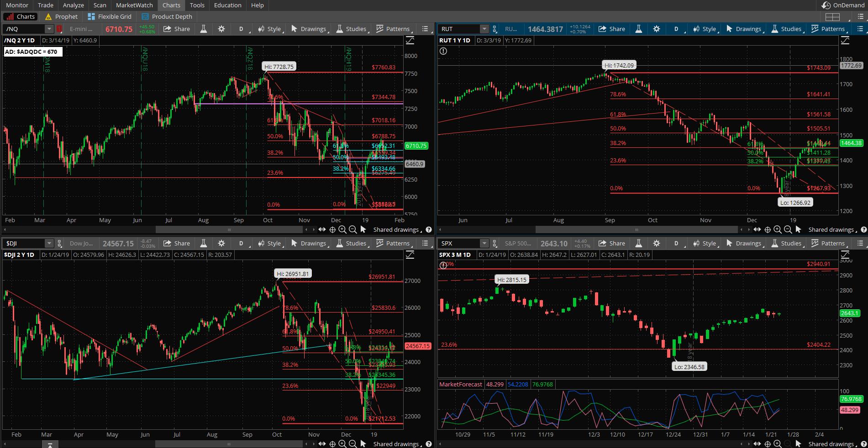Screen dimensions: 868x448
Task: Open the Monitor tab
Action: coord(17,5)
